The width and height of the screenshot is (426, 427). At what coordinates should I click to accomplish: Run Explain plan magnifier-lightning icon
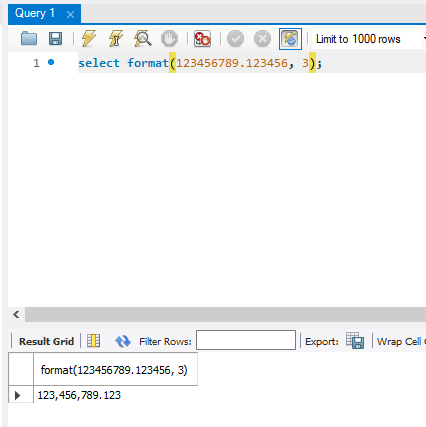pyautogui.click(x=143, y=39)
